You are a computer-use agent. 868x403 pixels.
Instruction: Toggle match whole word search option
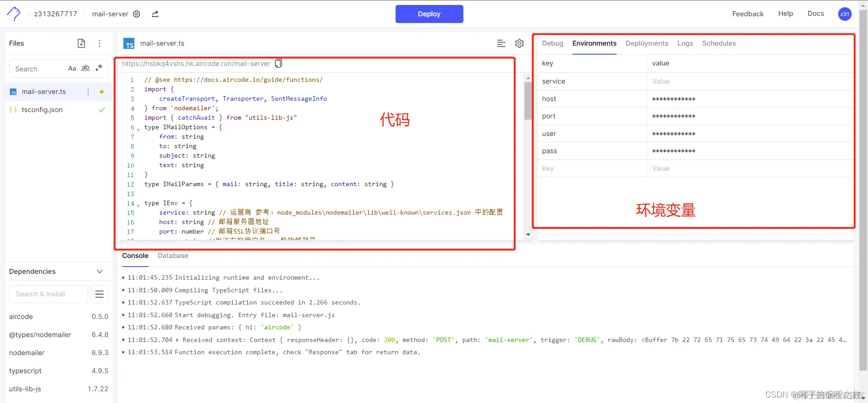pyautogui.click(x=85, y=68)
